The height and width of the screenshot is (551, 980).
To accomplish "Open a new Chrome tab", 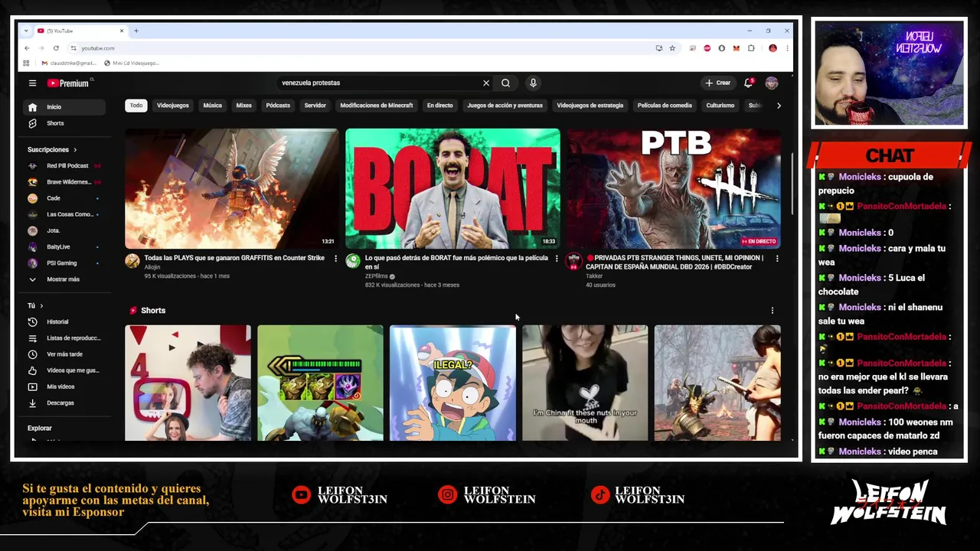I will [x=136, y=31].
